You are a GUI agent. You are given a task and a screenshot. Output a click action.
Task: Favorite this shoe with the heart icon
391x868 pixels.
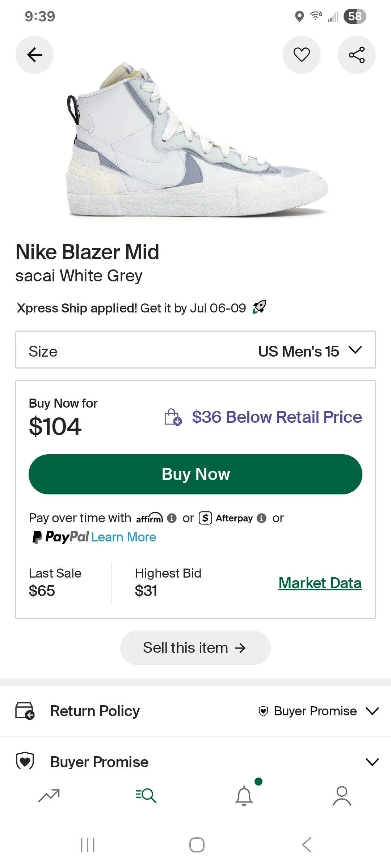coord(302,55)
